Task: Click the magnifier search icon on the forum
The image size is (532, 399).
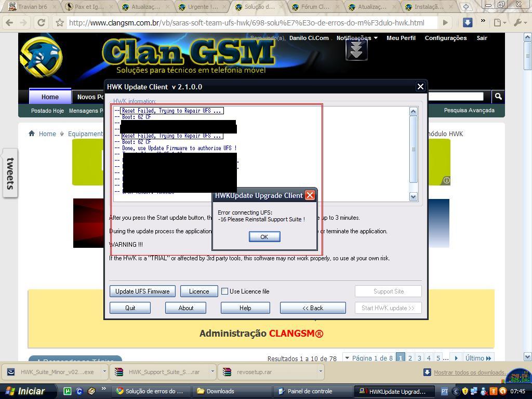Action: (x=498, y=96)
